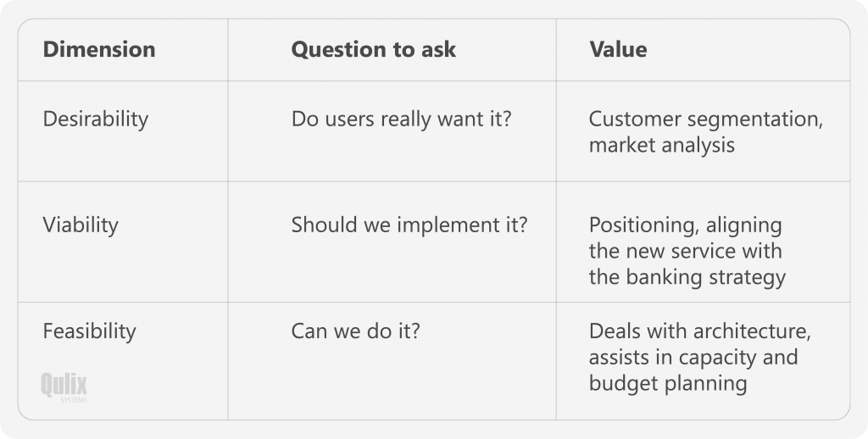
Task: Click the small SYSTEMS text under Qulix
Action: [x=74, y=400]
